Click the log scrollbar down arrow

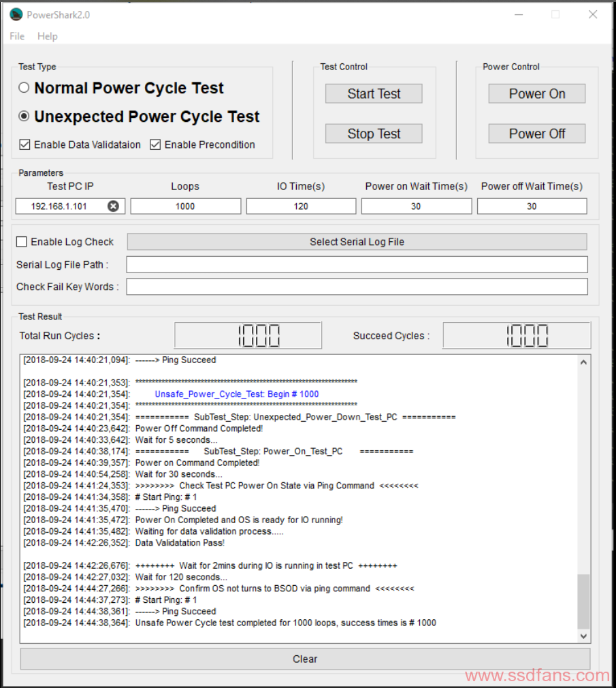pos(583,636)
